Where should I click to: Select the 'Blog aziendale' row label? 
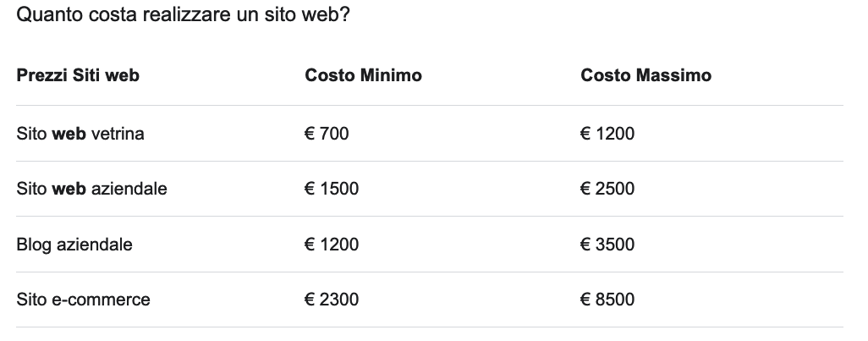tap(74, 245)
